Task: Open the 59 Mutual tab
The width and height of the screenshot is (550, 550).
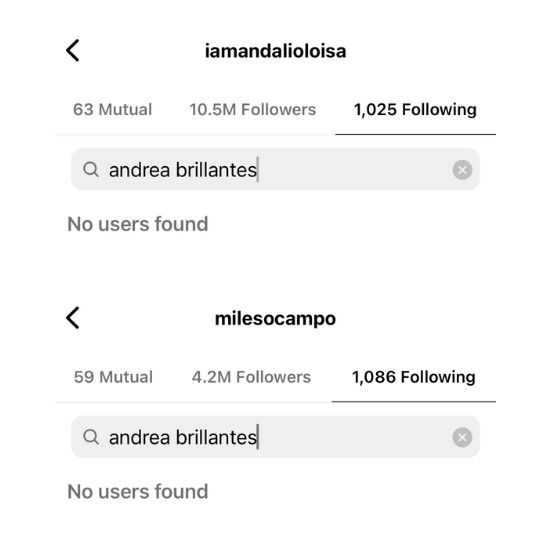Action: pyautogui.click(x=113, y=377)
